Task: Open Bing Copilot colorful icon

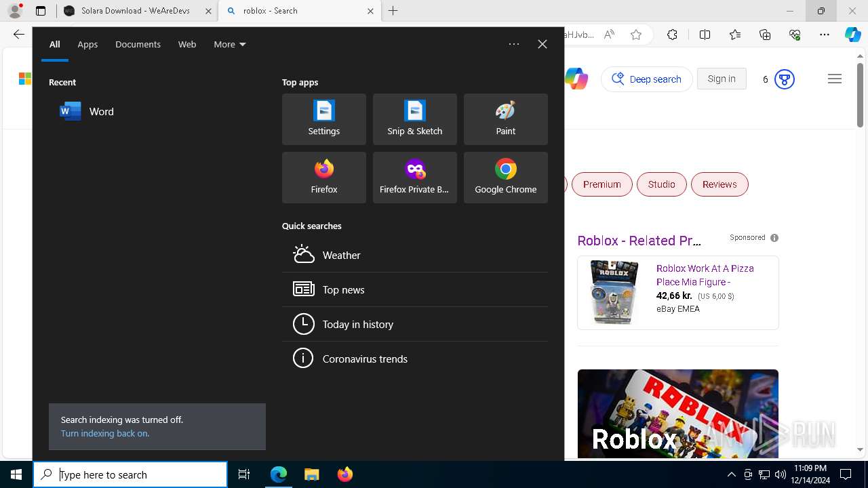Action: pyautogui.click(x=576, y=79)
